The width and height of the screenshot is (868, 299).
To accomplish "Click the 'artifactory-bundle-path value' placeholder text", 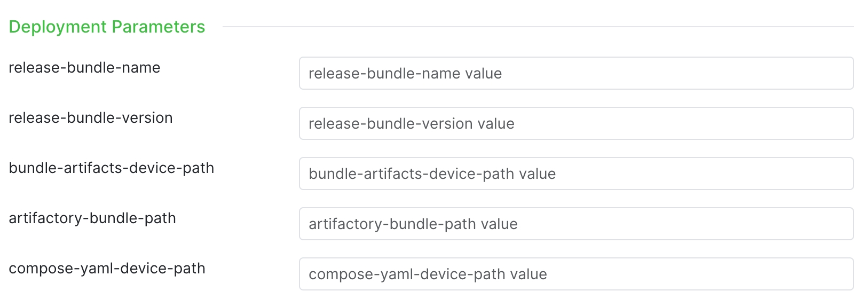I will pyautogui.click(x=413, y=224).
